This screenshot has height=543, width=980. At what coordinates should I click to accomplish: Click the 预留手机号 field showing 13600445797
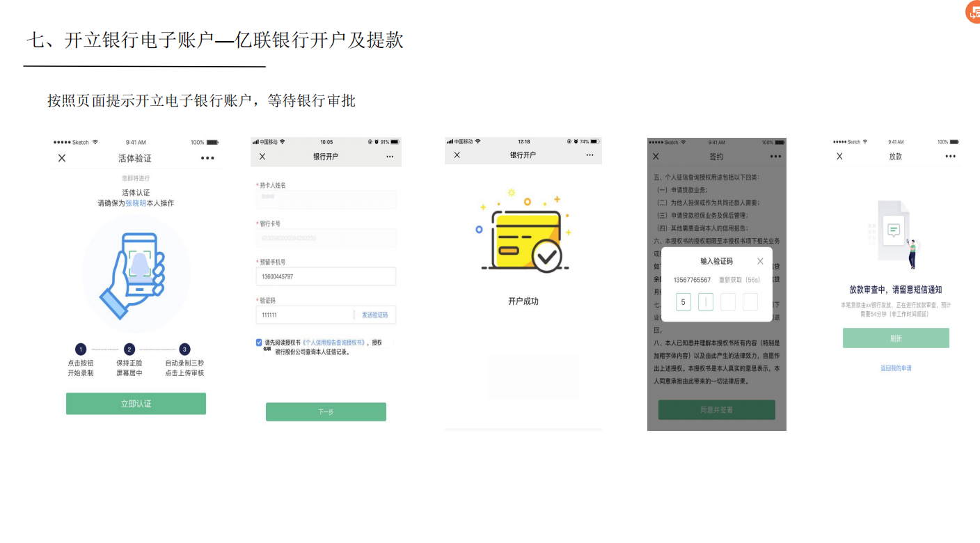tap(326, 276)
